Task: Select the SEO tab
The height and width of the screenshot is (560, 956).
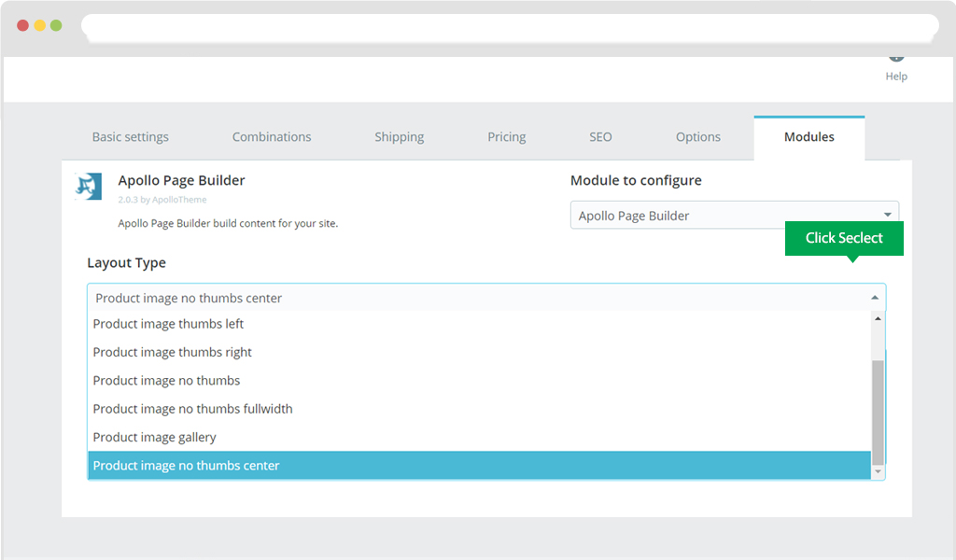Action: [600, 137]
